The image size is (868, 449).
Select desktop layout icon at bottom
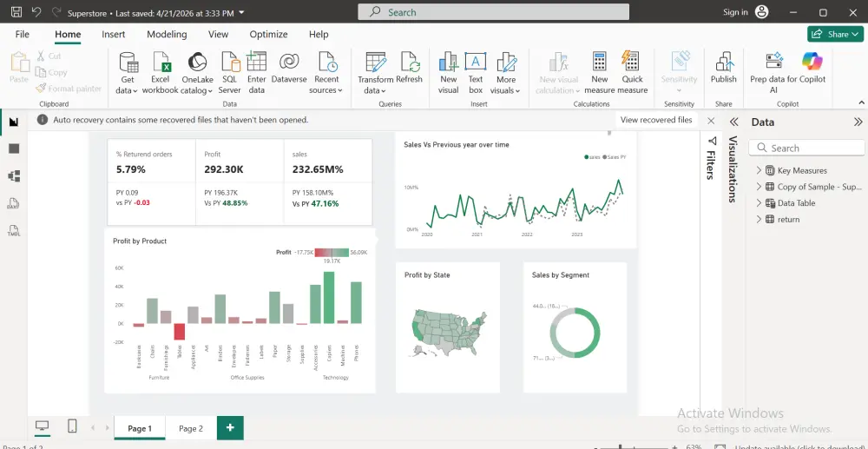pos(42,426)
